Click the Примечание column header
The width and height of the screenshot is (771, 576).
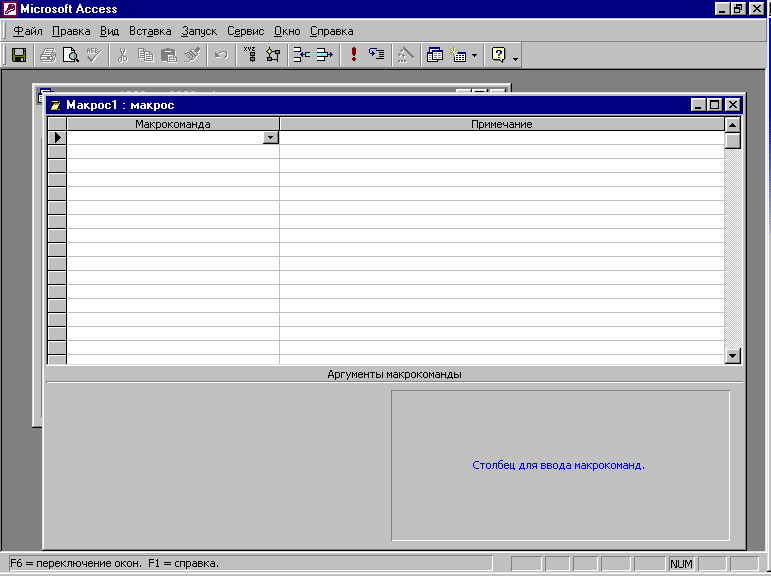point(502,124)
